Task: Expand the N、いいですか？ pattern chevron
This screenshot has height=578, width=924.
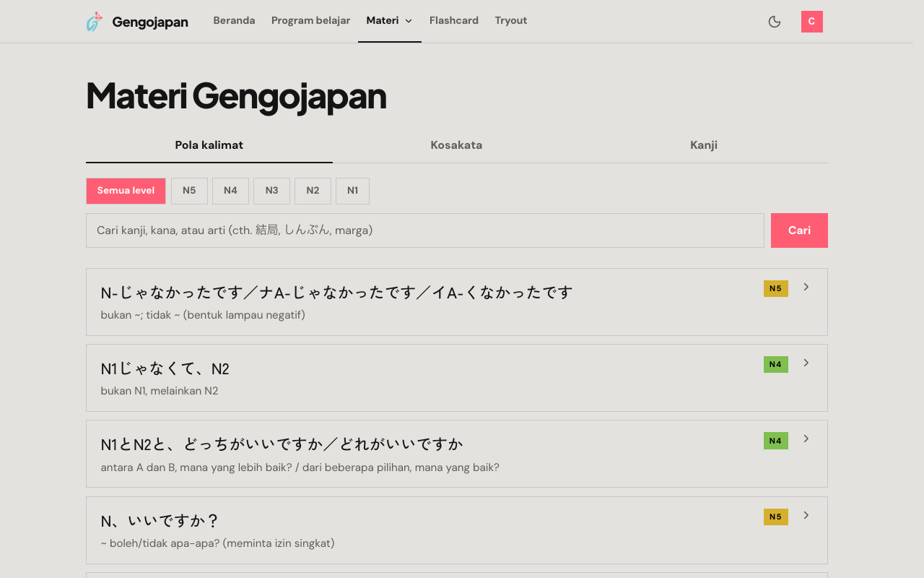Action: pos(806,515)
